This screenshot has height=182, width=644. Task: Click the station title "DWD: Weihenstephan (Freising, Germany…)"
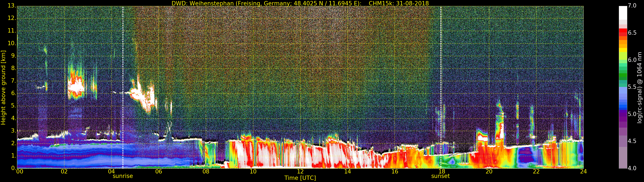click(x=266, y=3)
